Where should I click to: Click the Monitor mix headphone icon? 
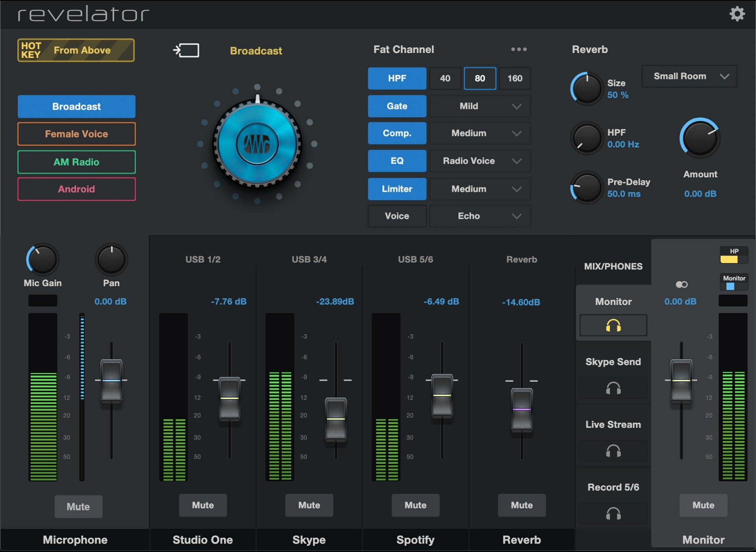[613, 326]
